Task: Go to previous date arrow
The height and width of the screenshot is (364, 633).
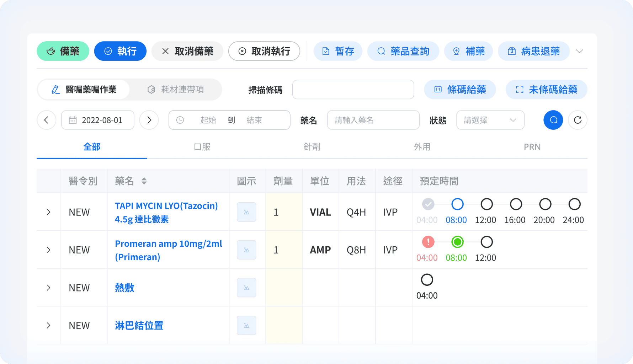Action: click(x=47, y=120)
